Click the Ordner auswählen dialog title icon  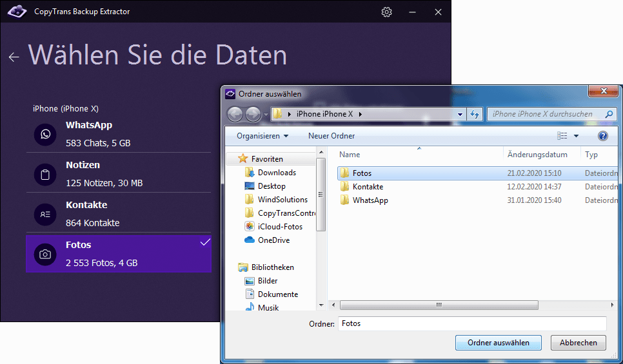click(x=230, y=94)
